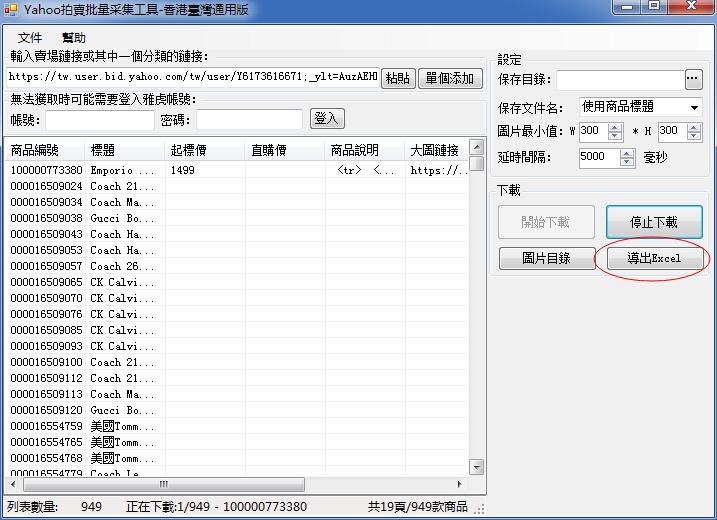Click the horizontal scrollbar thumb
The width and height of the screenshot is (717, 520).
pyautogui.click(x=164, y=484)
